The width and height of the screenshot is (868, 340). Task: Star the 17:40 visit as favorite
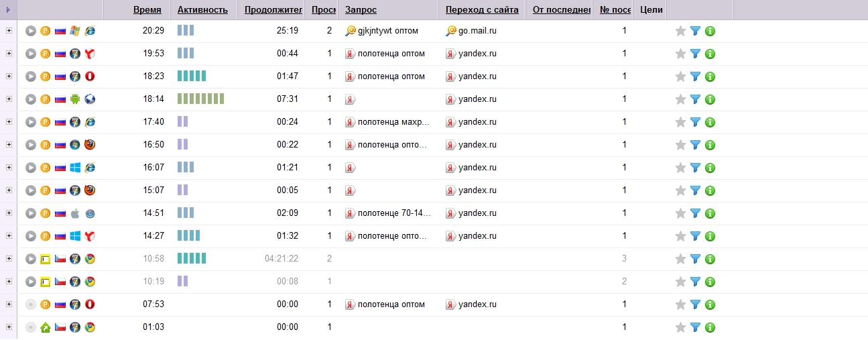680,122
